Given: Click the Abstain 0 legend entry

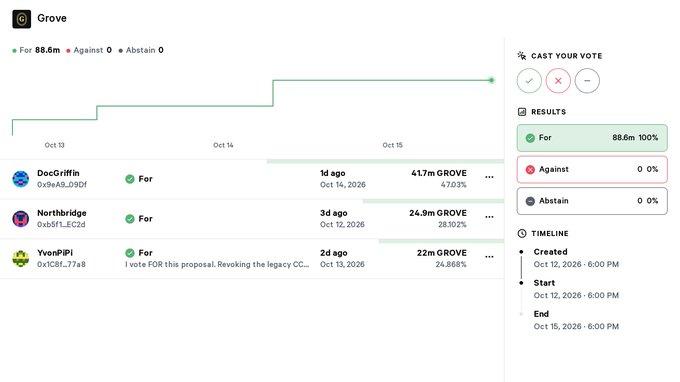Looking at the screenshot, I should click(141, 50).
